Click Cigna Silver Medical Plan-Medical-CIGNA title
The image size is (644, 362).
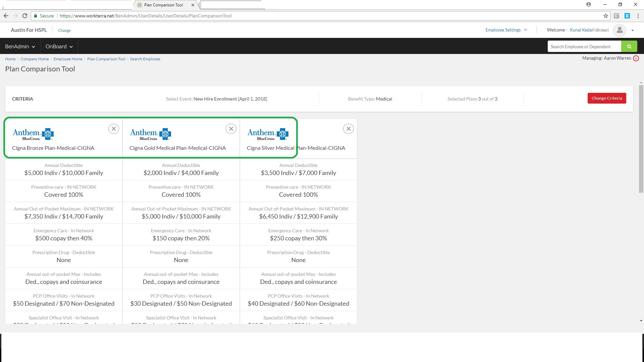[x=296, y=148]
